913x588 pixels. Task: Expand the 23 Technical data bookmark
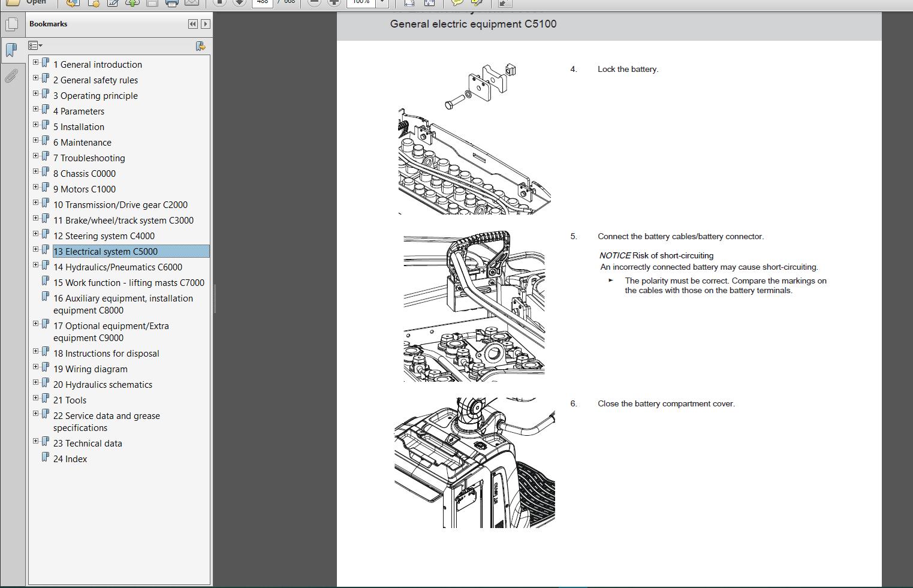coord(35,441)
